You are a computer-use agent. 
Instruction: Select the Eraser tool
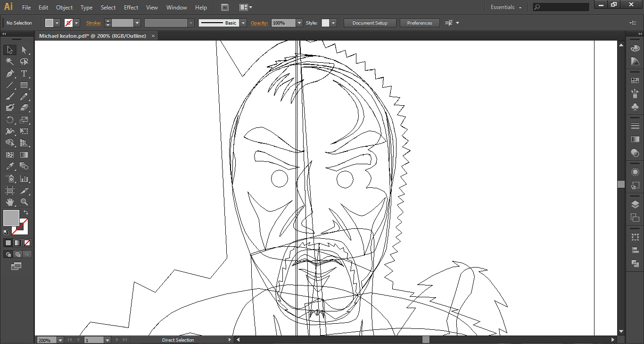pyautogui.click(x=24, y=108)
